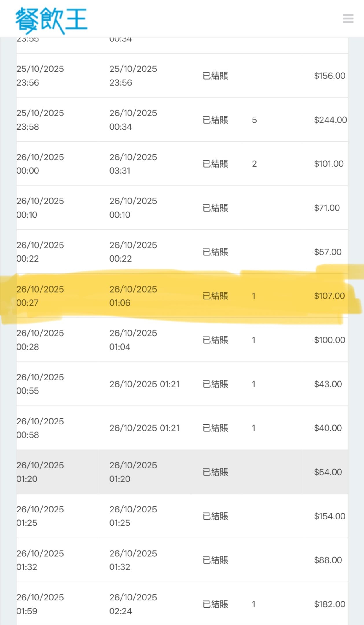Click the $43.00 order amount
364x625 pixels.
pos(328,384)
